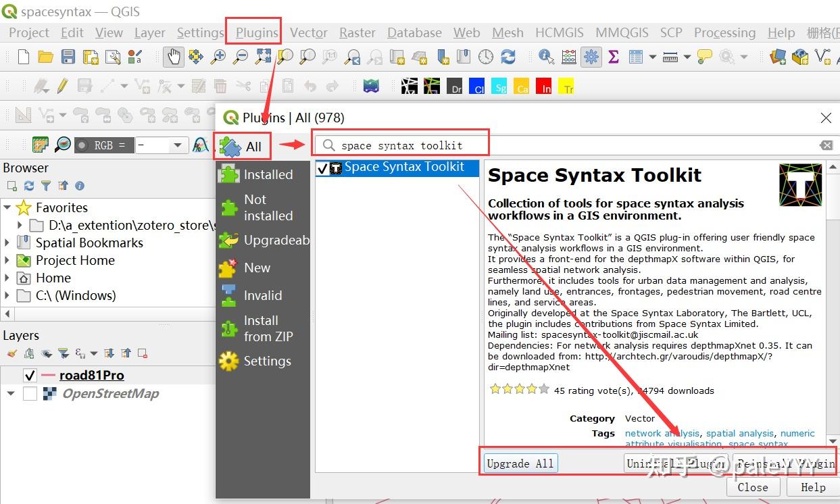The width and height of the screenshot is (840, 504).
Task: Select the Pan Map hand tool
Action: click(x=174, y=57)
